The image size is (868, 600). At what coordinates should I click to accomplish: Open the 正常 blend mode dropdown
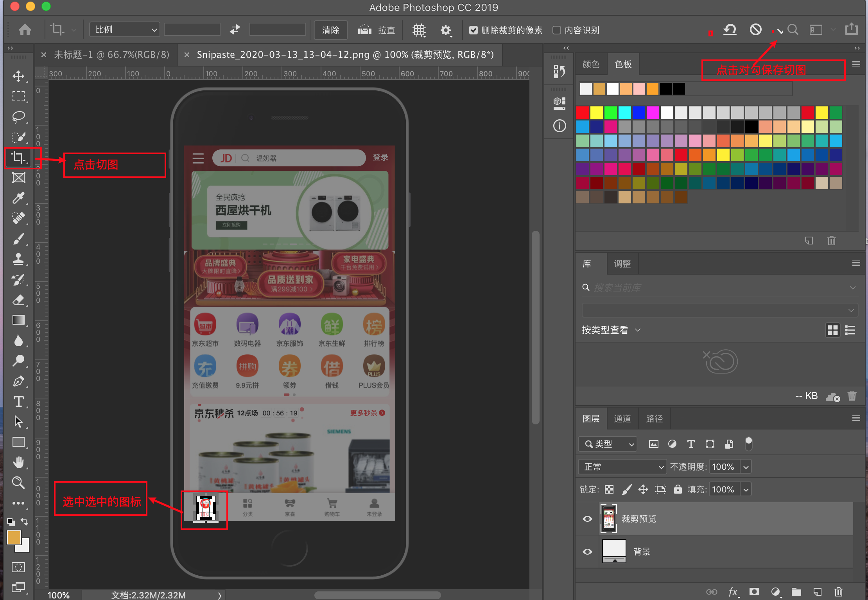(622, 467)
